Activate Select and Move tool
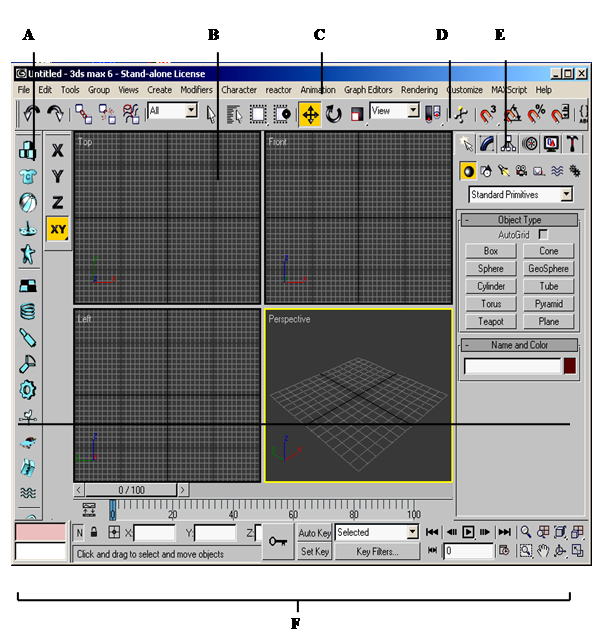This screenshot has width=596, height=642. coord(310,115)
